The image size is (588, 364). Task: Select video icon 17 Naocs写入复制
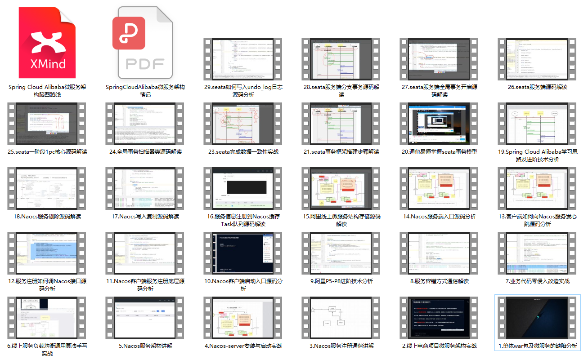coord(145,188)
